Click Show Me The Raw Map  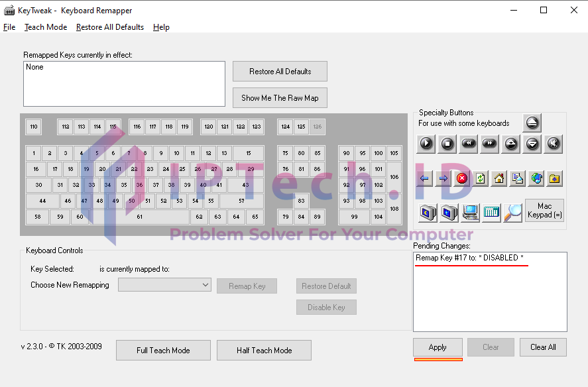tap(280, 98)
